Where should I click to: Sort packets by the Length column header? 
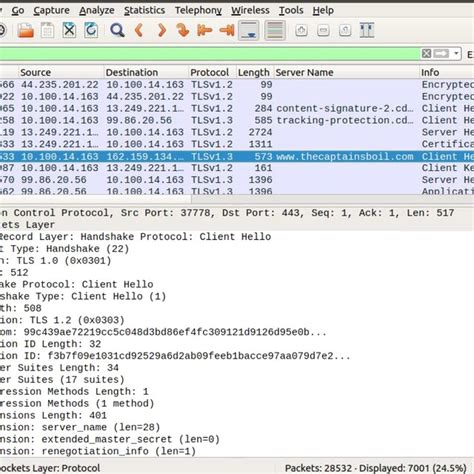(254, 72)
